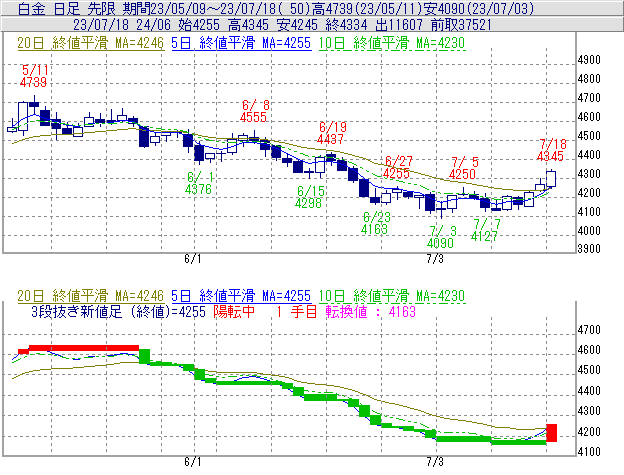The image size is (624, 475).
Task: Click the 6/8 4555 peak label
Action: coord(254,111)
